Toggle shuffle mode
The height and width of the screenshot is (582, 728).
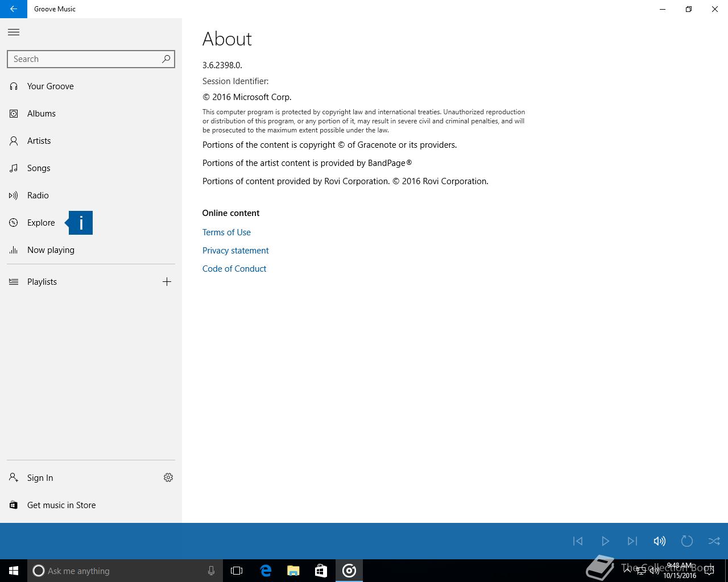pos(714,541)
